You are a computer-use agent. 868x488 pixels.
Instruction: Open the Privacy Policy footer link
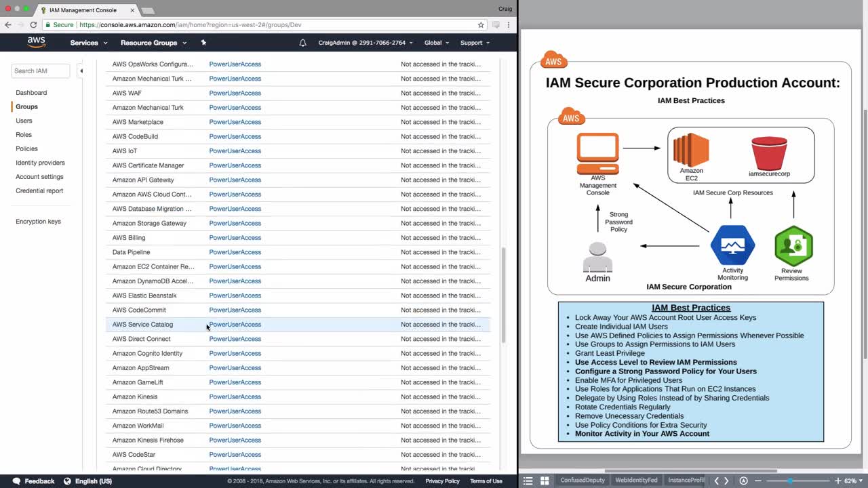442,481
